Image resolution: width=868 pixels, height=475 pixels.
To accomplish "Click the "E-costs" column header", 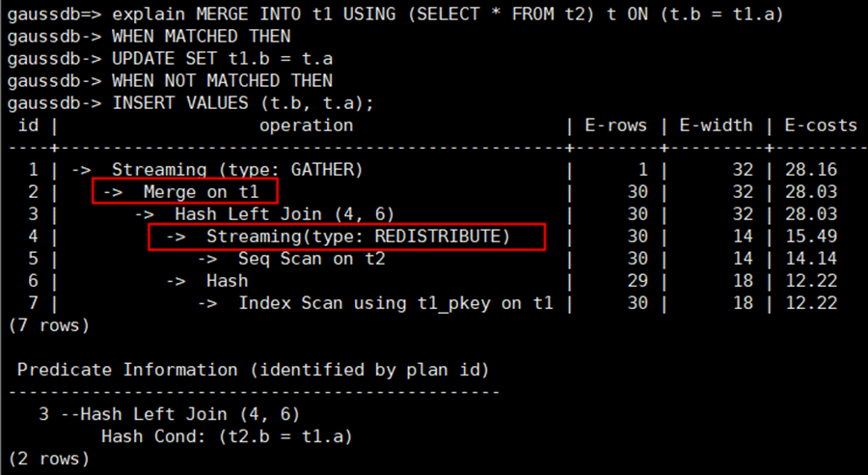I will click(820, 125).
